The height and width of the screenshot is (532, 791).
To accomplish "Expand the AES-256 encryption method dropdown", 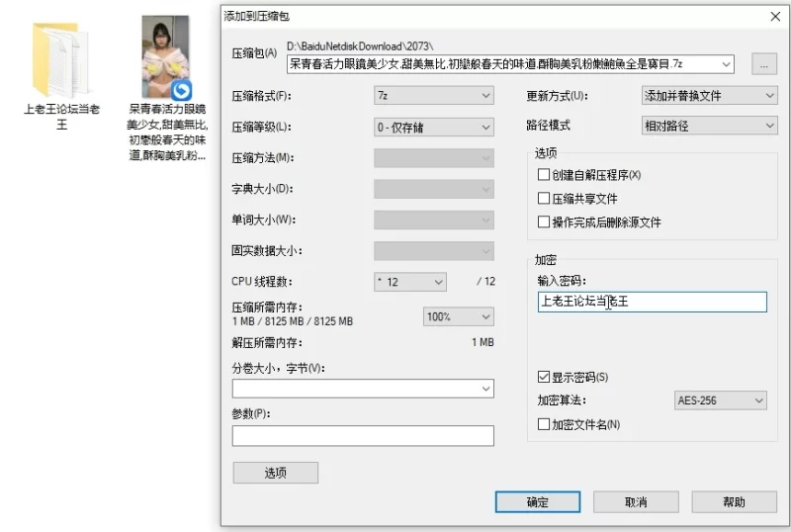I will point(719,400).
